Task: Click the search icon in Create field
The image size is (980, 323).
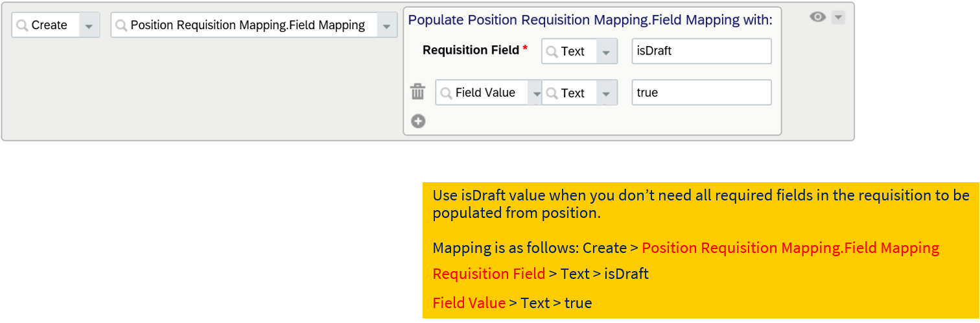Action: coord(23,25)
